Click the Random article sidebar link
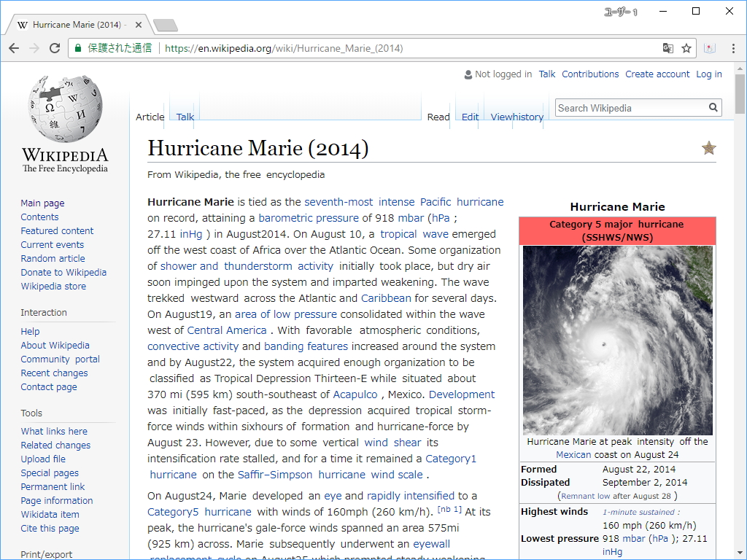This screenshot has height=560, width=747. pos(53,258)
